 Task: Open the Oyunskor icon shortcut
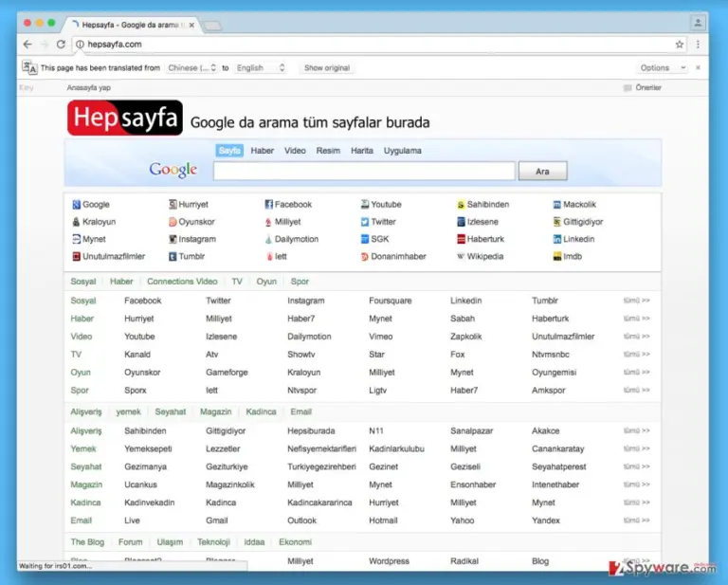pos(173,222)
